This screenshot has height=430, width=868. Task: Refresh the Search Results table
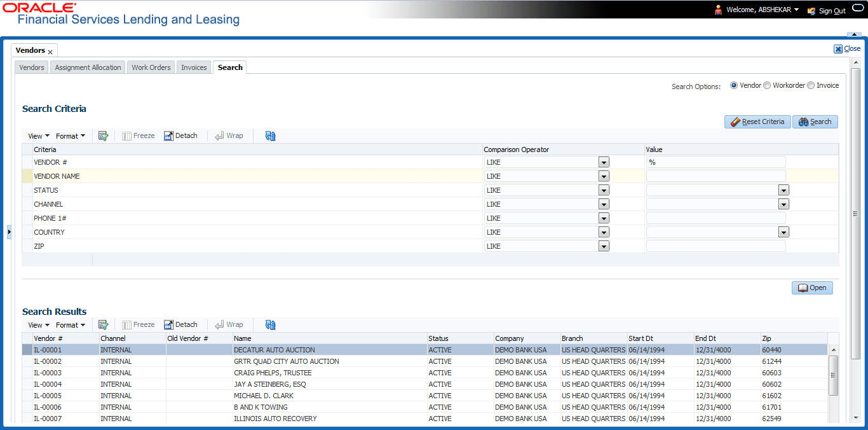tap(270, 324)
